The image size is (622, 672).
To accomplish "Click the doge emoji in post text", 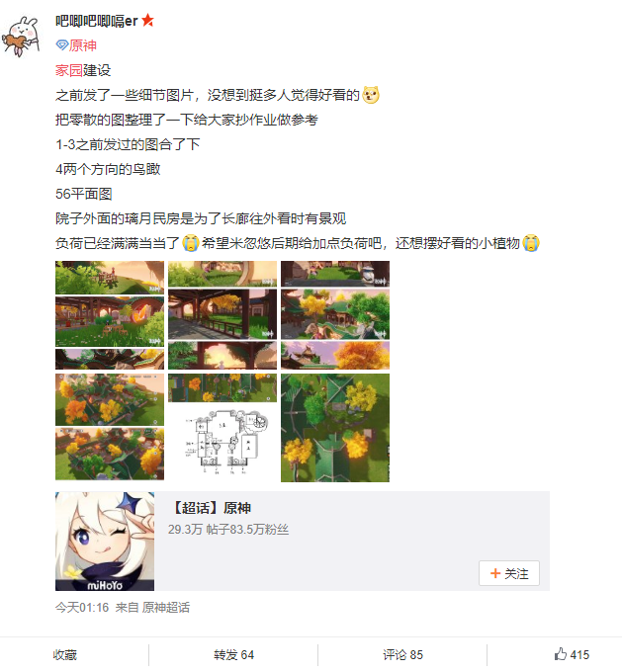I will coord(371,95).
